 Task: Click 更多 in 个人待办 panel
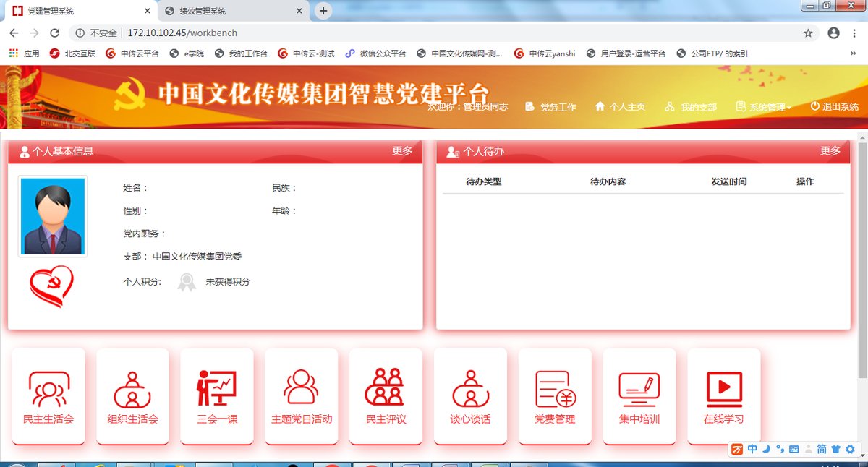click(830, 150)
